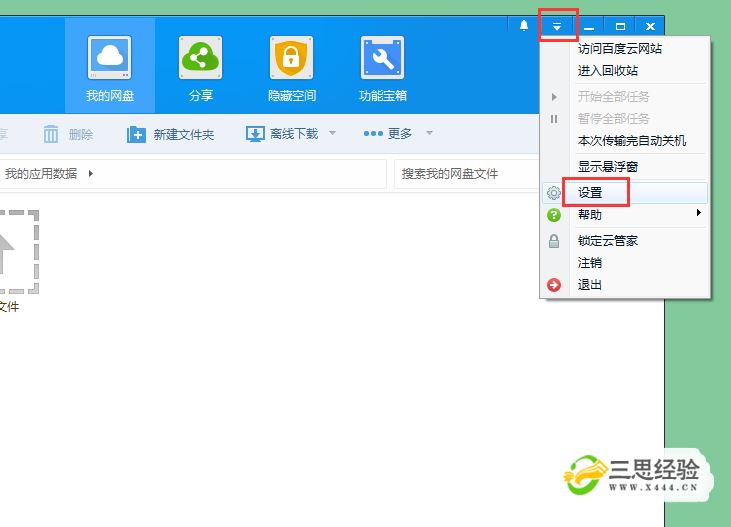
Task: Select the greyed-out 开始全部任务 menu entry
Action: point(614,97)
